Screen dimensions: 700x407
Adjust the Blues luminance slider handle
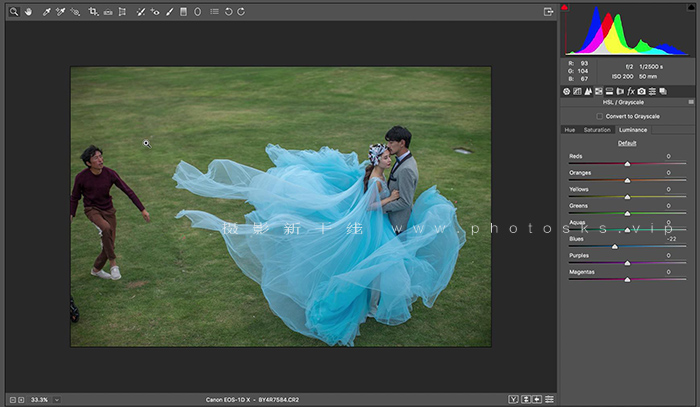pyautogui.click(x=615, y=246)
